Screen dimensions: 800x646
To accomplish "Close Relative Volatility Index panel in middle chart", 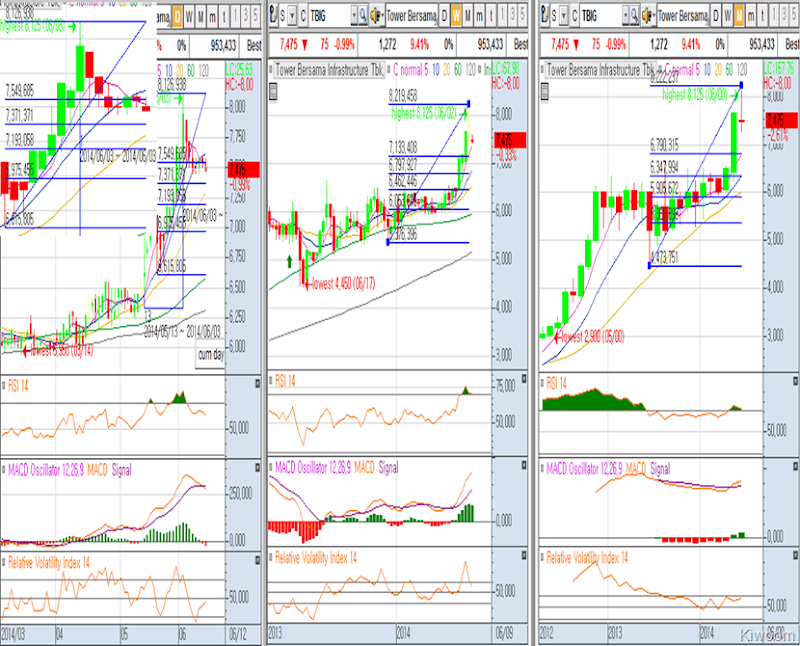I will (x=524, y=557).
